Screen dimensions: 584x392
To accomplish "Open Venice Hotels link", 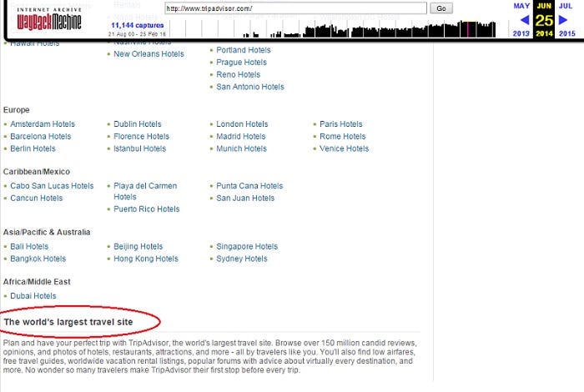I will click(x=344, y=148).
